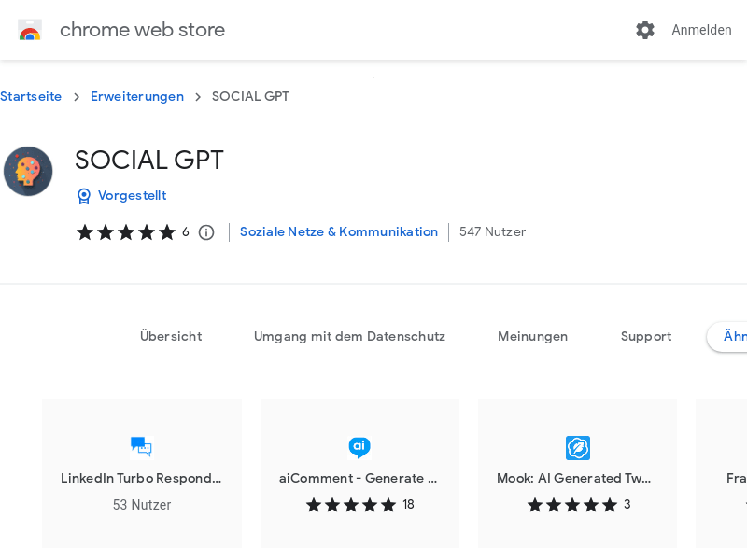Open the settings gear menu

(645, 30)
